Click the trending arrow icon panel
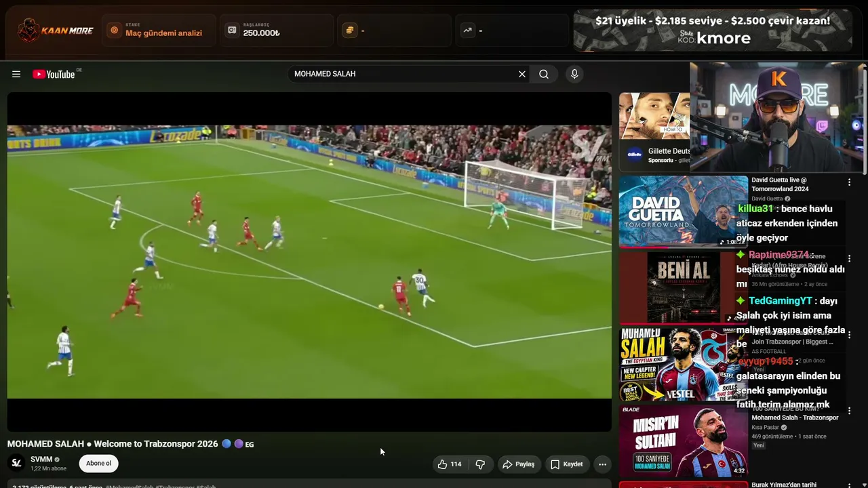 coord(512,30)
